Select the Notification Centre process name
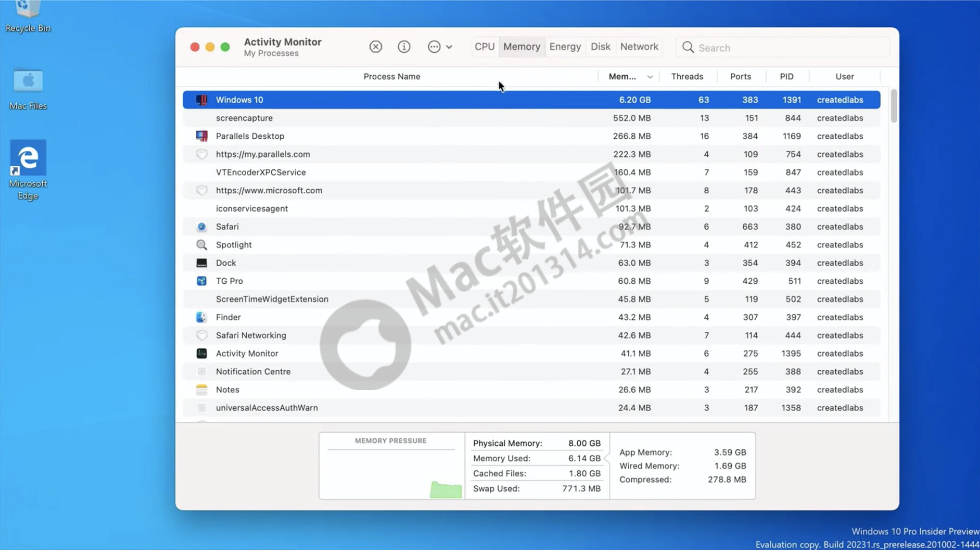980x550 pixels. pos(253,371)
